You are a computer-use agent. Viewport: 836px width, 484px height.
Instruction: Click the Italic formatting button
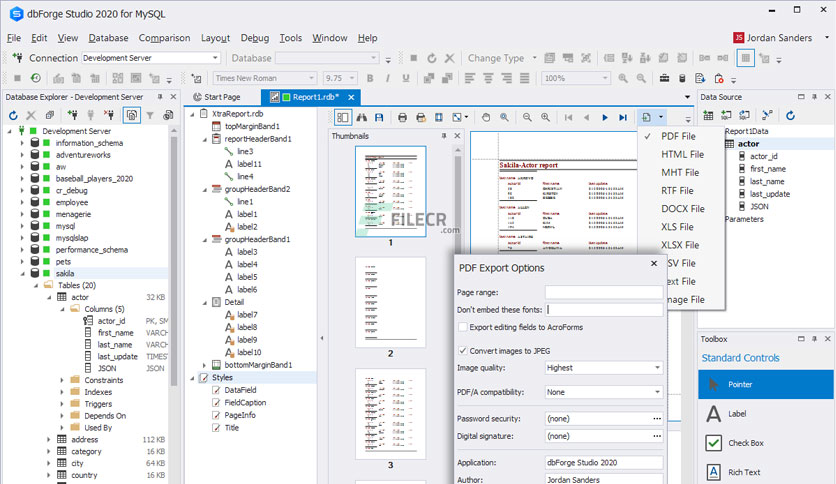(388, 78)
